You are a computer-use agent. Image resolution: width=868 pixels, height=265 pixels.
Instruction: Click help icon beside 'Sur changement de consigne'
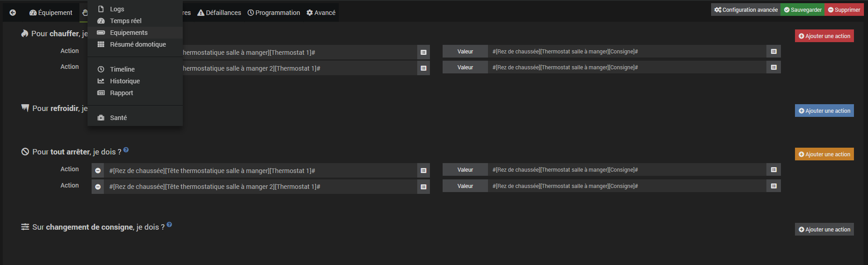[169, 225]
